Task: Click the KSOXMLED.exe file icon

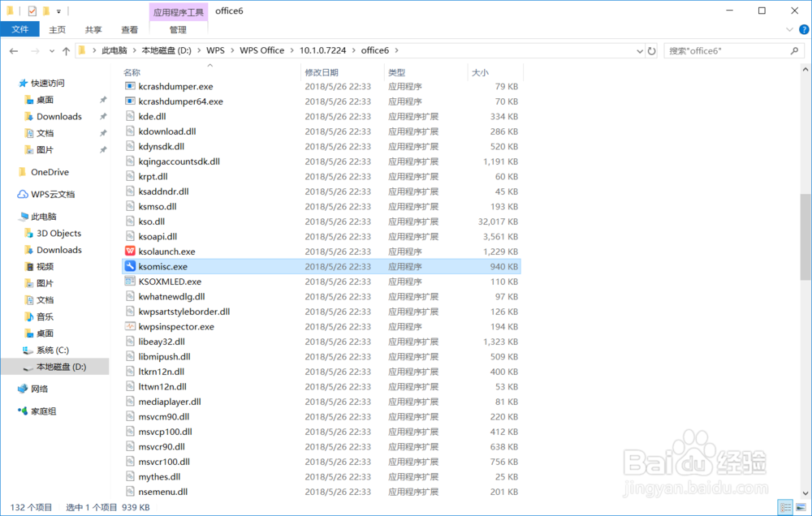Action: pyautogui.click(x=130, y=282)
